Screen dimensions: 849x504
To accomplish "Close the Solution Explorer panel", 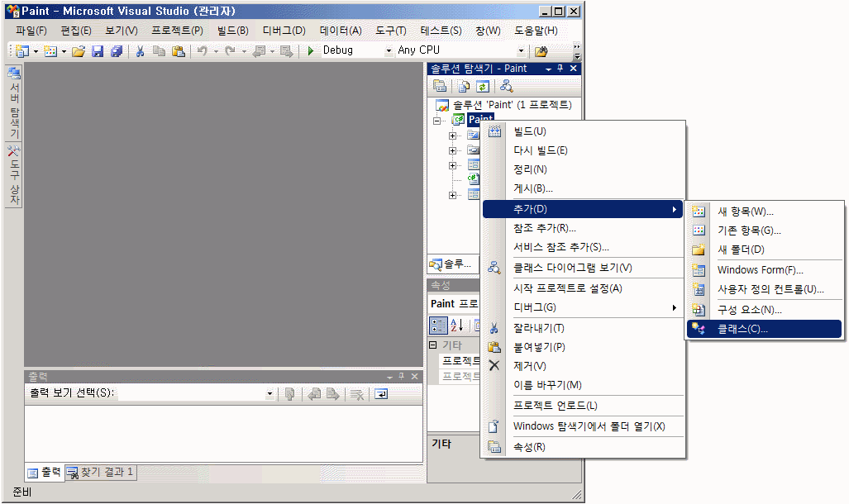I will [x=574, y=69].
